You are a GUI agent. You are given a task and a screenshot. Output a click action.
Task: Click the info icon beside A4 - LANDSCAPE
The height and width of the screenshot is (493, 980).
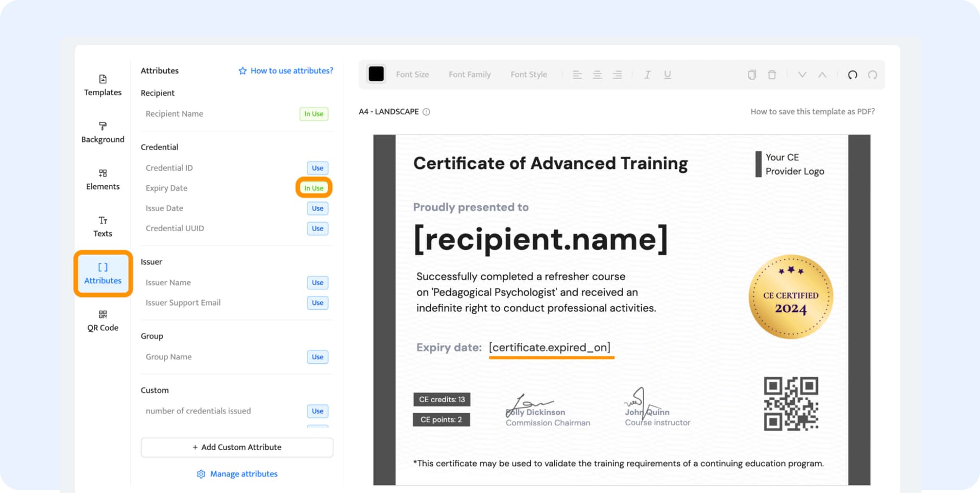[x=426, y=112]
